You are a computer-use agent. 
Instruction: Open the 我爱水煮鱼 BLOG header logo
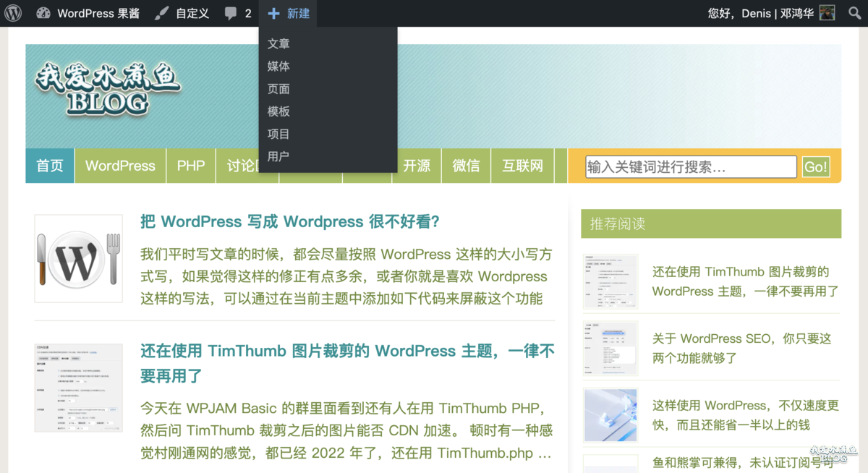coord(108,90)
